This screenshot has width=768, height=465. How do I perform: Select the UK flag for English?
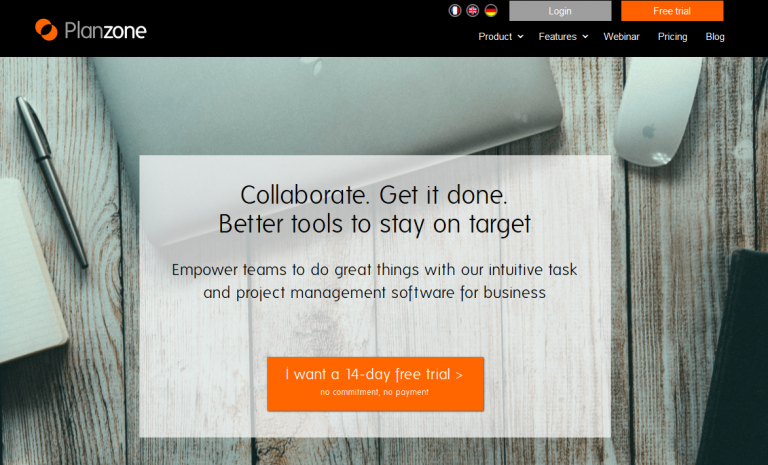[473, 11]
